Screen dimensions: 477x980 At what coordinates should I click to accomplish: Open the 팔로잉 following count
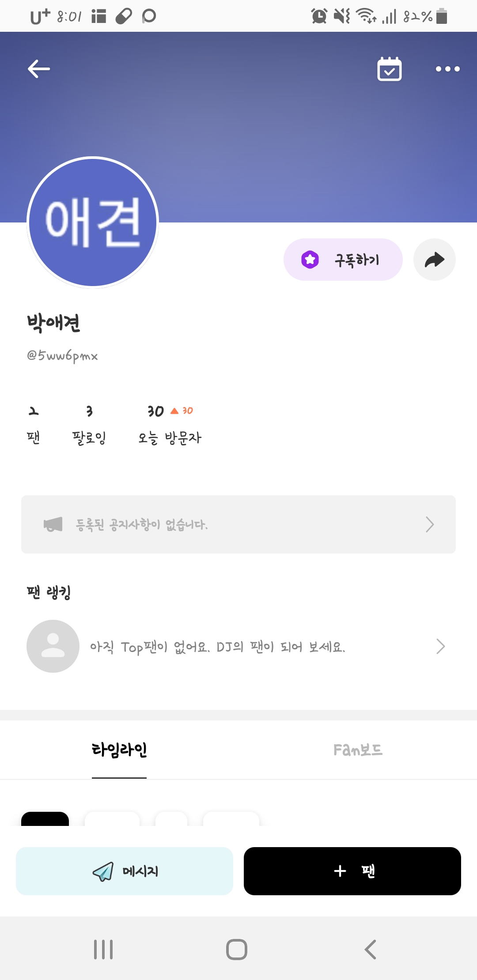[89, 424]
